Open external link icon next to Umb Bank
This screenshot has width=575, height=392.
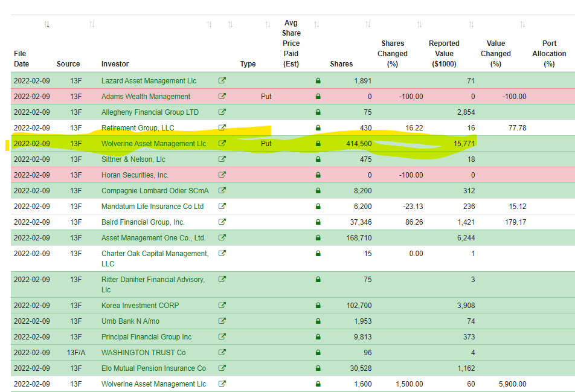222,321
